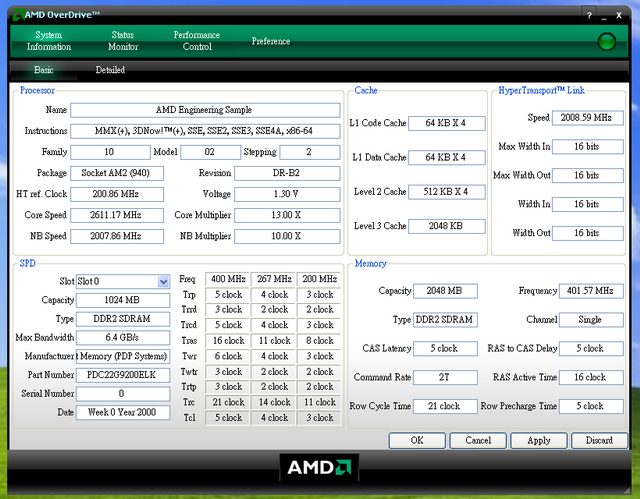Click the Date Week 0 Year 2000 field
This screenshot has height=499, width=640.
click(123, 413)
